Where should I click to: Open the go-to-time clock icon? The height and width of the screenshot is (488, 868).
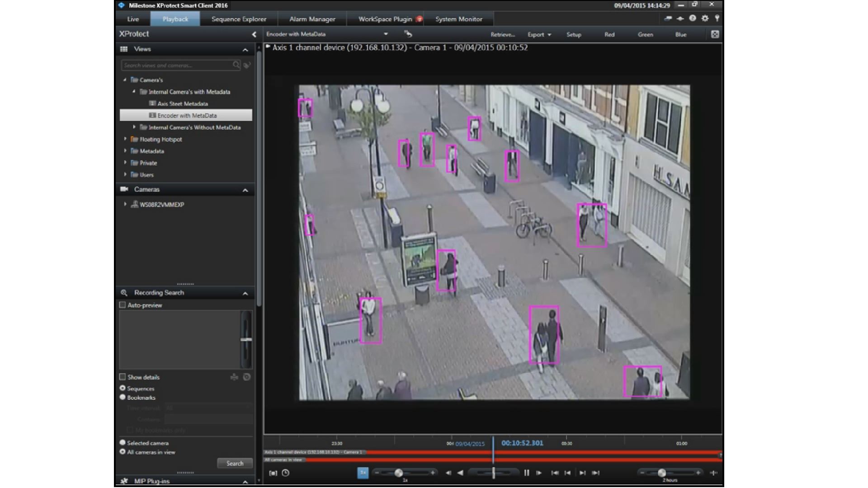tap(286, 473)
